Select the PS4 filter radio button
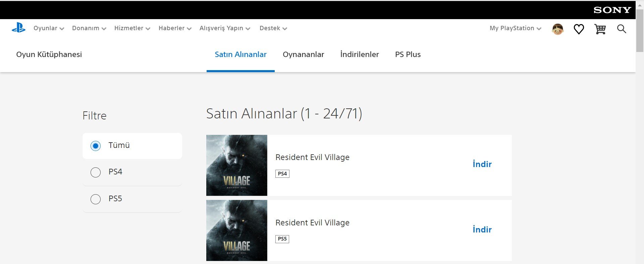The width and height of the screenshot is (644, 264). click(x=96, y=172)
